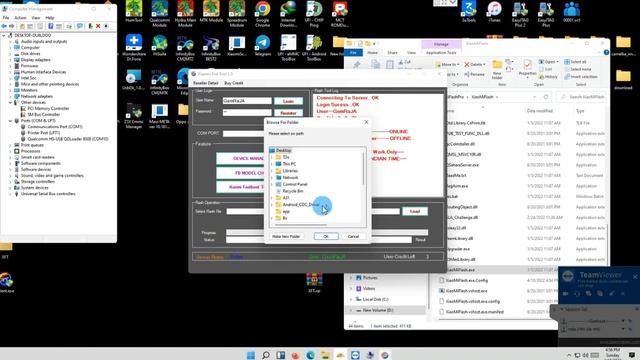The width and height of the screenshot is (640, 360).
Task: Click OK in Browse For Folder dialog
Action: [326, 236]
